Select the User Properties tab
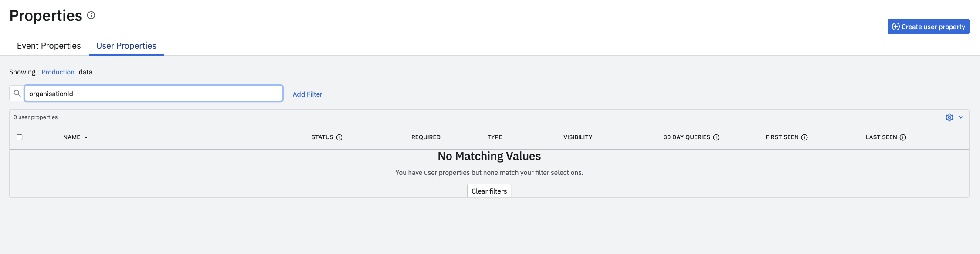Image resolution: width=980 pixels, height=254 pixels. click(126, 46)
